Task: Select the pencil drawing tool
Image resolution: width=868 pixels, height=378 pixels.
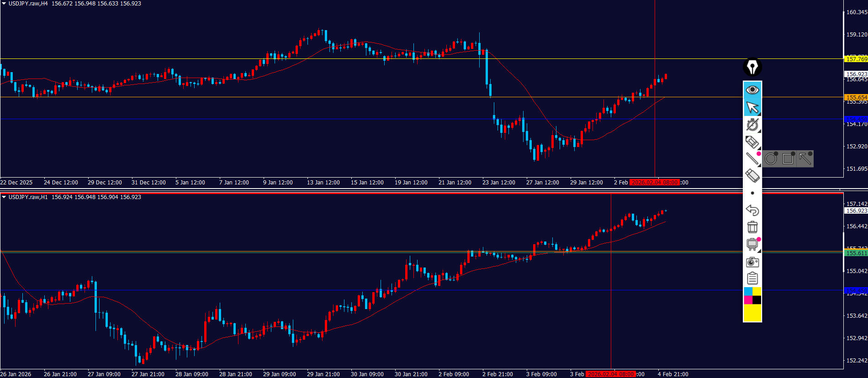Action: [x=752, y=142]
